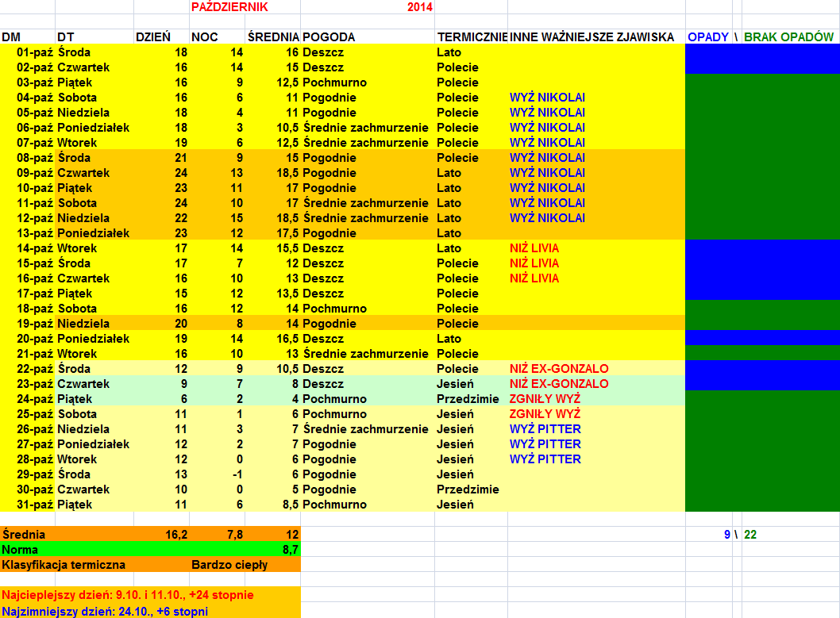Viewport: 840px width, 618px height.
Task: Click the PAŹDZIERNIK title cell
Action: 229,7
